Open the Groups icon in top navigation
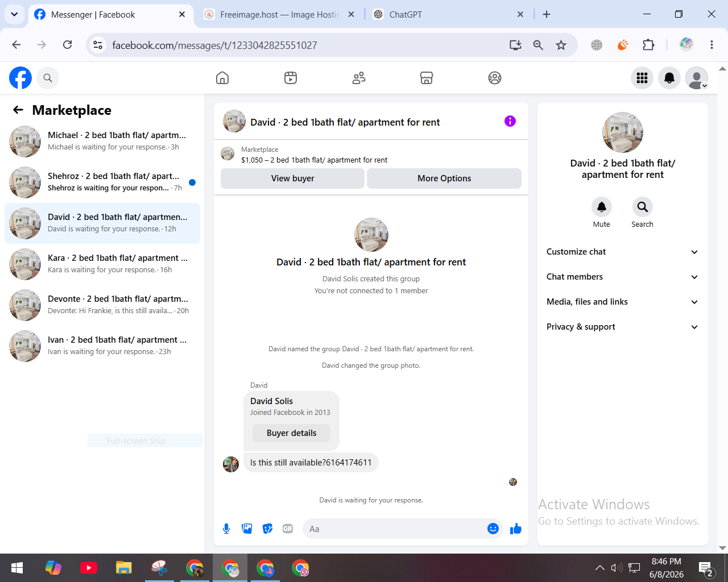This screenshot has height=582, width=728. 495,78
